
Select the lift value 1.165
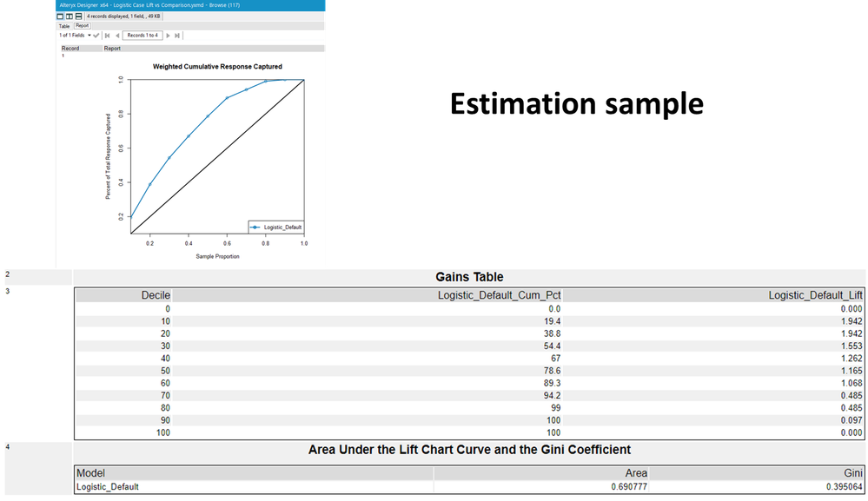tap(851, 371)
